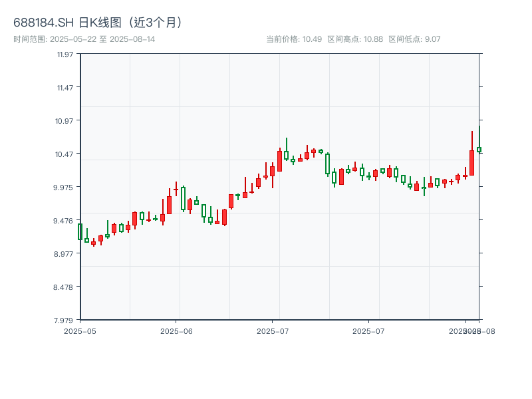The height and width of the screenshot is (399, 532).
Task: Click the 8.977 y-axis tick label
Action: 65,254
